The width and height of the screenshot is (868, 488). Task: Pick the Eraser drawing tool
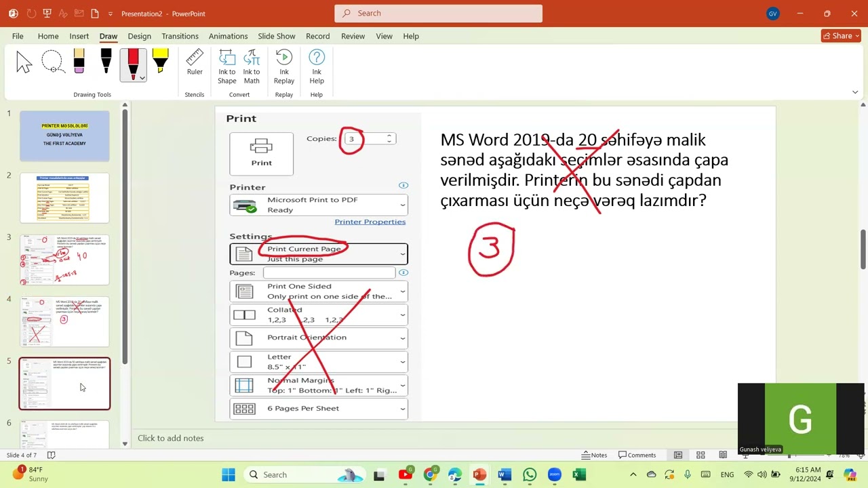79,62
